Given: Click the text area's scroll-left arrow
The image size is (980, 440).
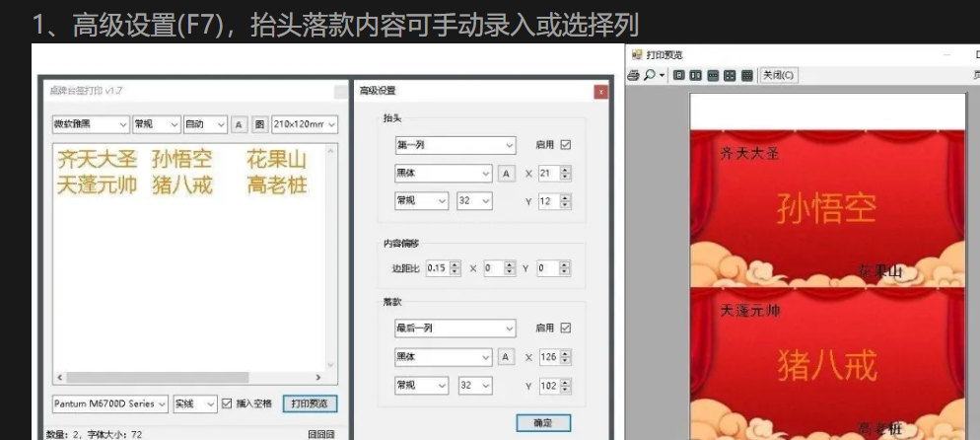Looking at the screenshot, I should [60, 378].
